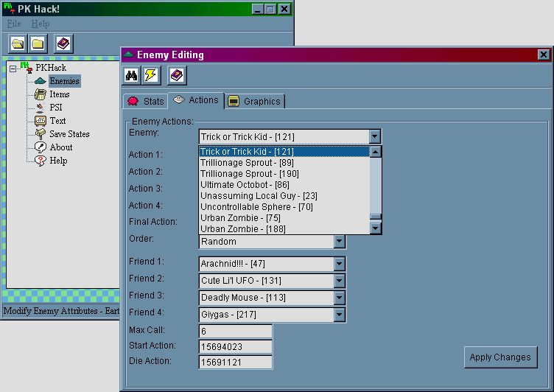Screen dimensions: 554x392
Task: Click the Friend 4 Giygas combo box text
Action: click(228, 315)
